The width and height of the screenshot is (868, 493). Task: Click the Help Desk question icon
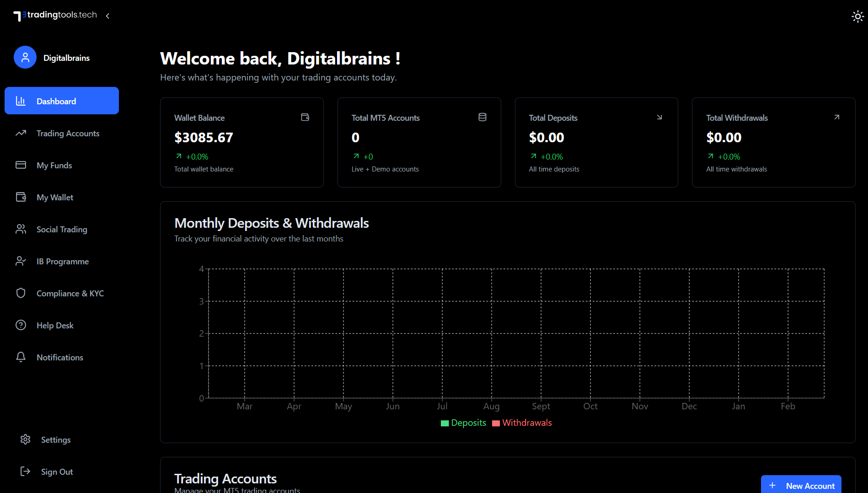(21, 325)
